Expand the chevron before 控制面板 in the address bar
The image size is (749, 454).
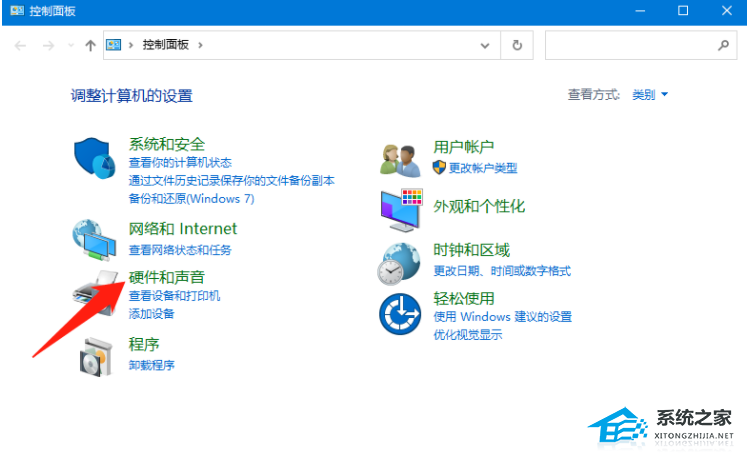[130, 45]
